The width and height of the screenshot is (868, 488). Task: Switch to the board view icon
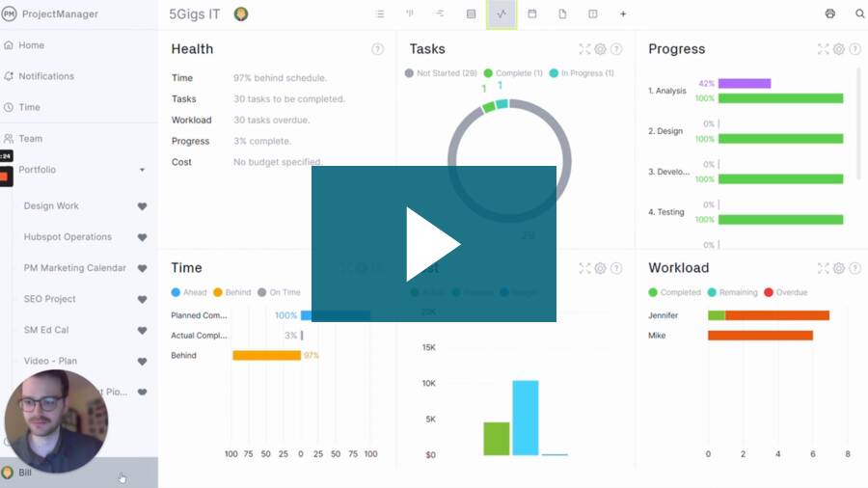click(x=410, y=14)
